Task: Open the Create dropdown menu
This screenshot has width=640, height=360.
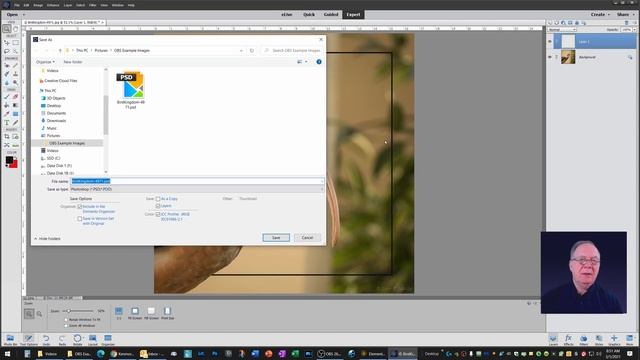Action: pos(600,14)
